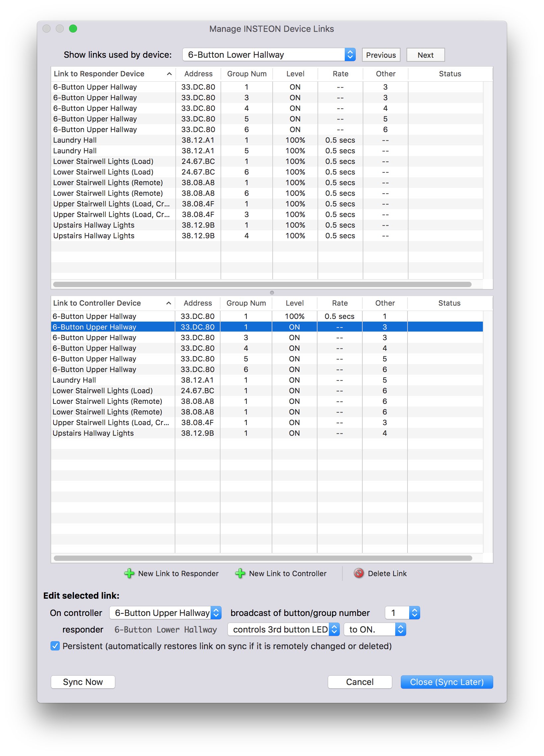Select responder row Upstairs Hallway Lights group 4
This screenshot has height=756, width=544.
267,236
